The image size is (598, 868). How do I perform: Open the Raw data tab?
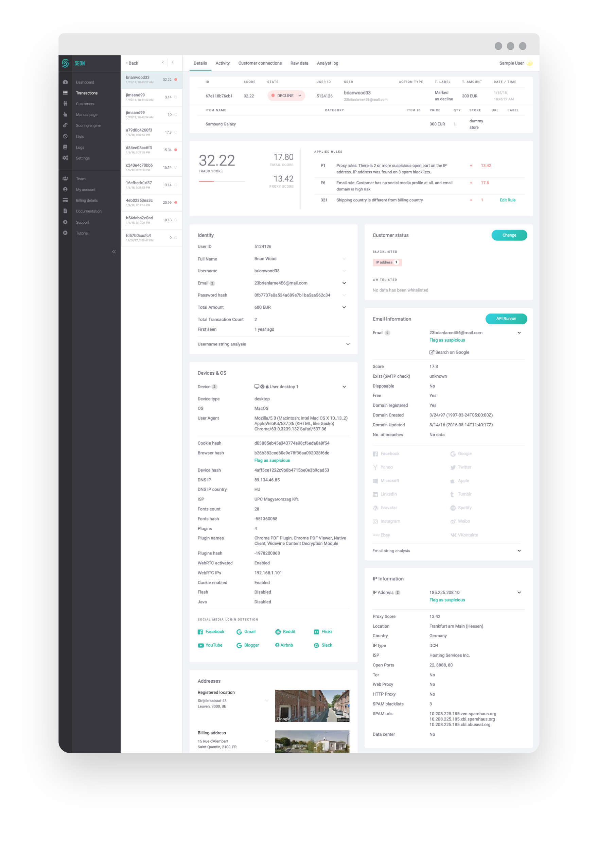[x=299, y=63]
